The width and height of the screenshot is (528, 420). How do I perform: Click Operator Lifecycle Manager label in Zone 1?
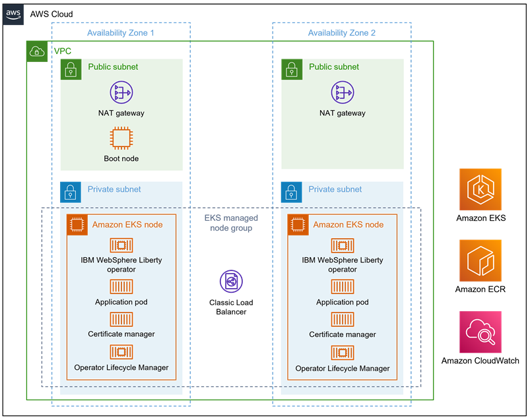pyautogui.click(x=121, y=367)
